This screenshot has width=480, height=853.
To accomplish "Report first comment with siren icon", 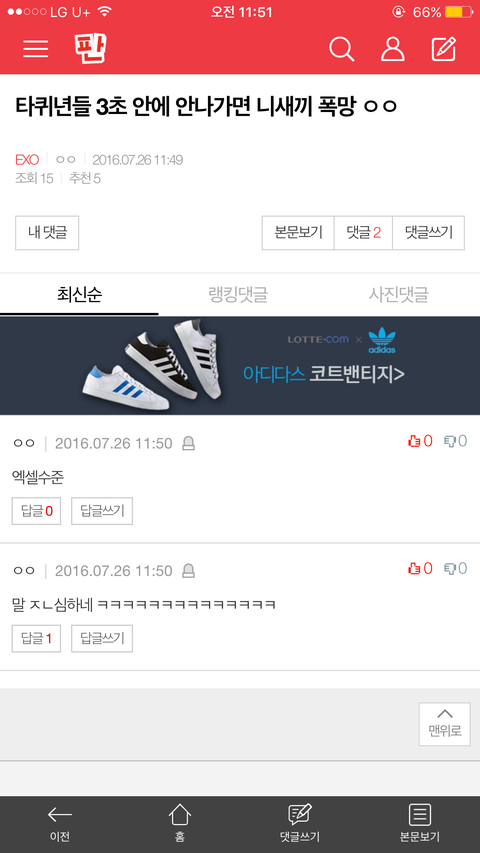I will (x=188, y=444).
